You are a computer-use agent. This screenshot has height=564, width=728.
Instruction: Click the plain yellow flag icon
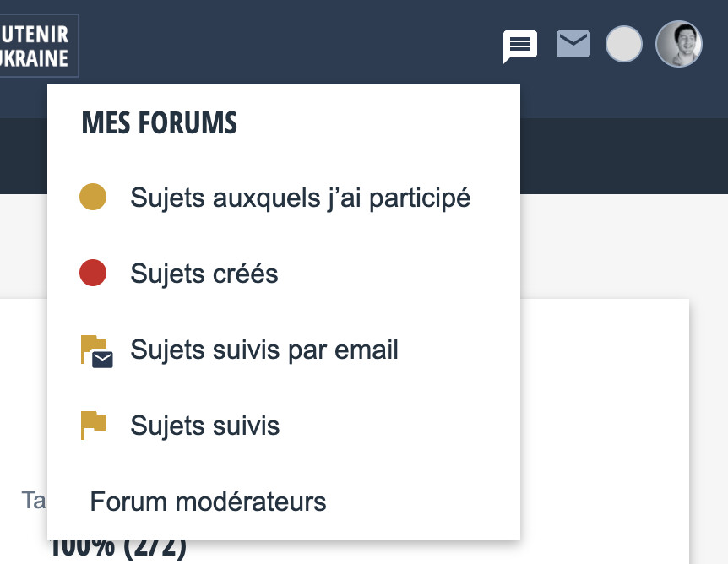(x=93, y=426)
